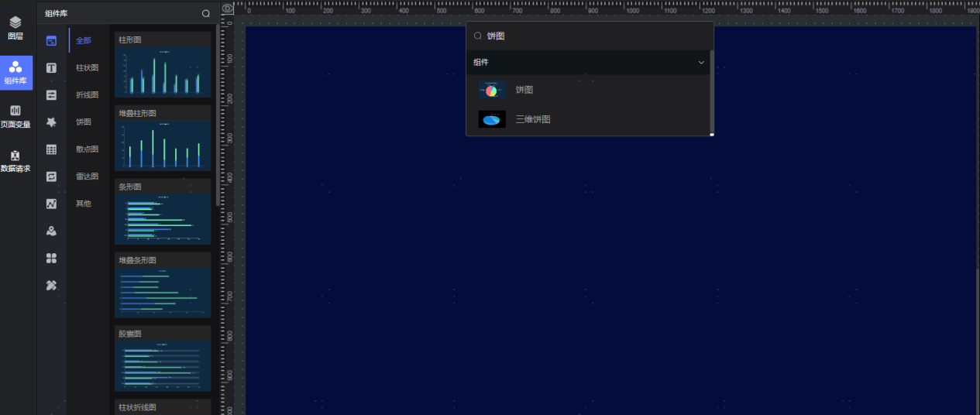Select the text component category icon
The image size is (980, 415).
51,68
